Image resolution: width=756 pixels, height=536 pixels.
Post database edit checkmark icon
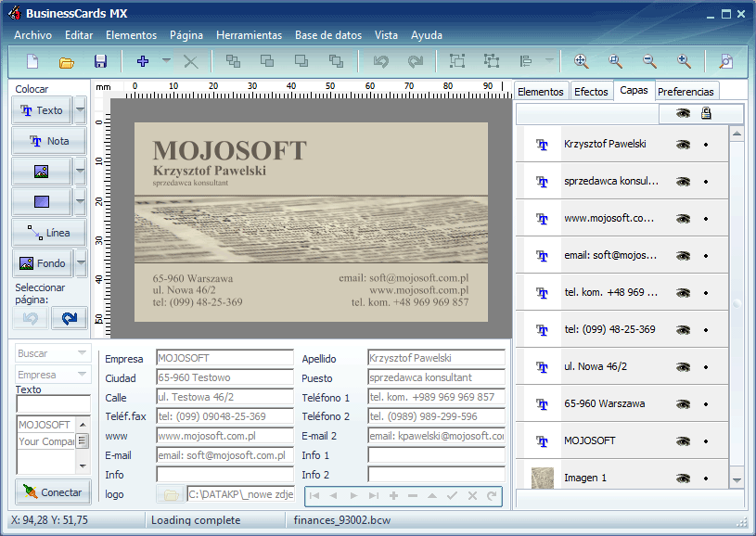click(x=453, y=495)
